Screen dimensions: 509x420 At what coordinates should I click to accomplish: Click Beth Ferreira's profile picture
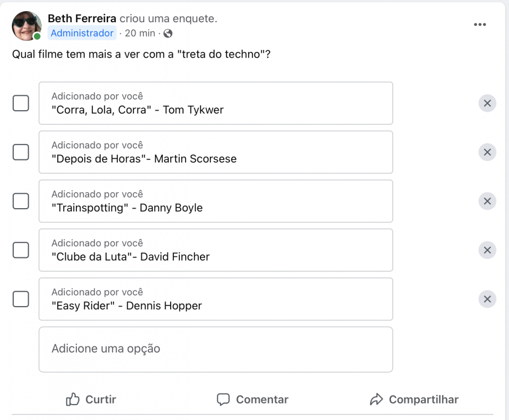coord(27,26)
